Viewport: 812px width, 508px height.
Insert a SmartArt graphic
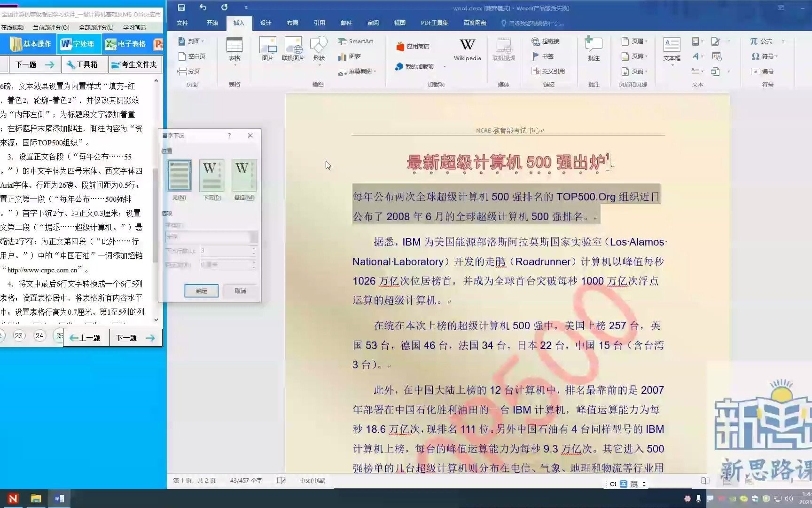356,41
